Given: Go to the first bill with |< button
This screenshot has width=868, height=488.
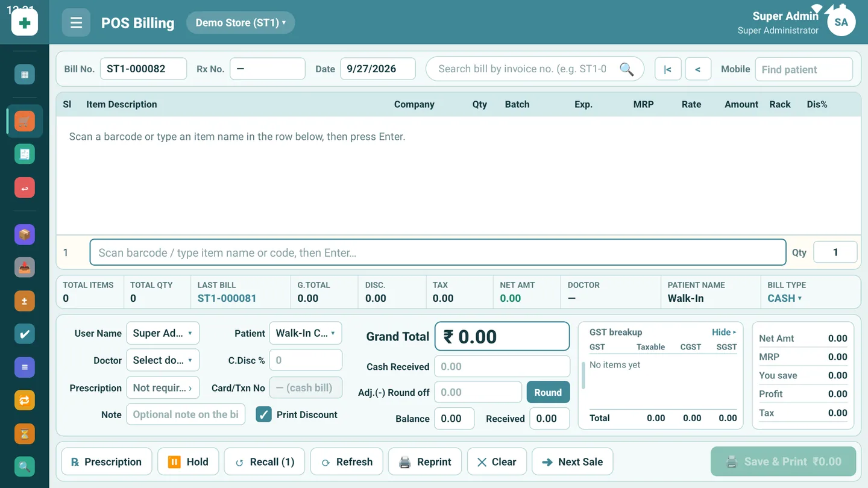Looking at the screenshot, I should pos(668,69).
